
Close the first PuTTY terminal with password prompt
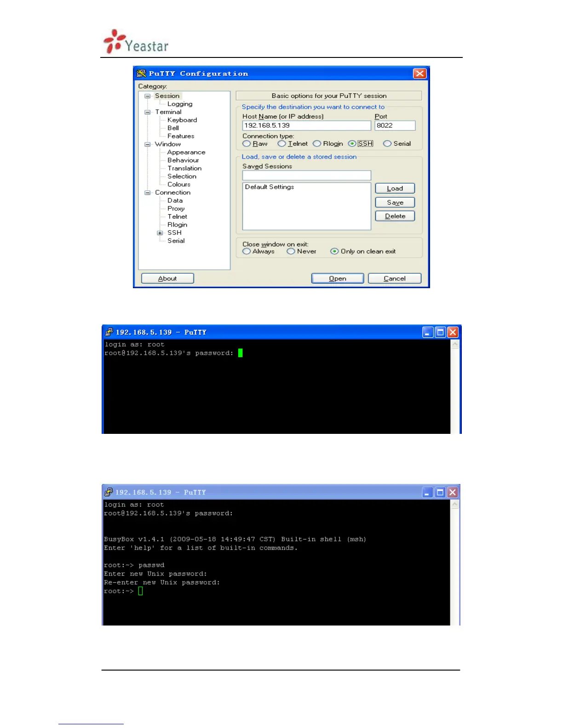point(453,332)
